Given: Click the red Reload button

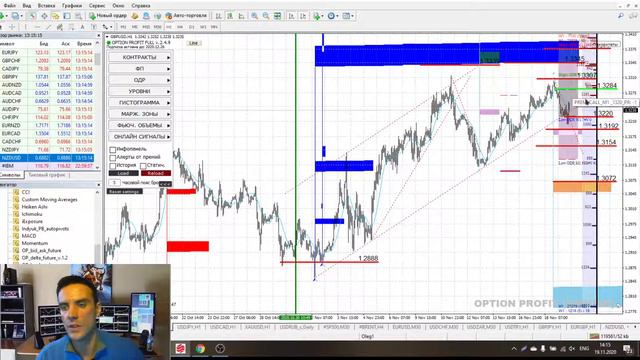Looking at the screenshot, I should pyautogui.click(x=156, y=173).
